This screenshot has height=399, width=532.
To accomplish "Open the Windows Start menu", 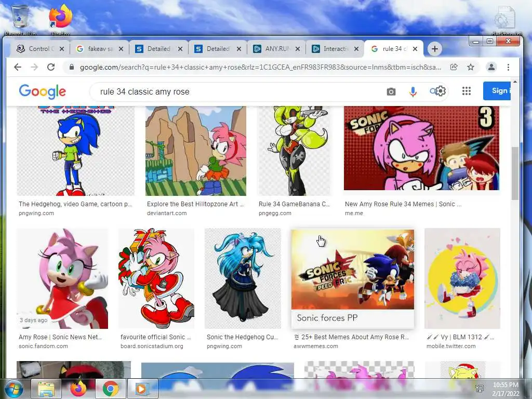I will pyautogui.click(x=14, y=389).
